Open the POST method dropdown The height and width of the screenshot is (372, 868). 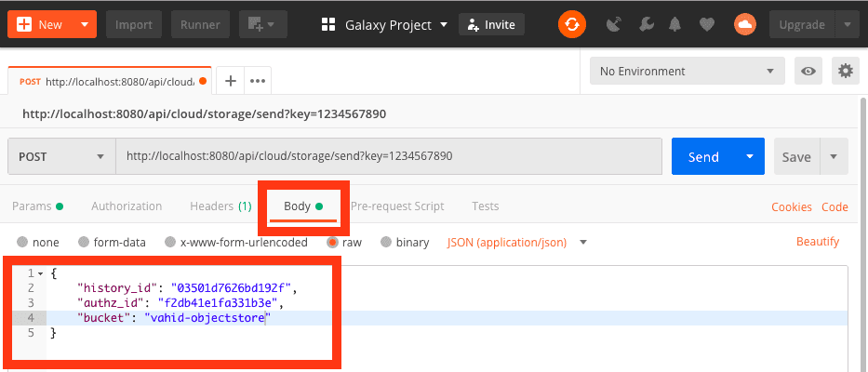(x=61, y=156)
